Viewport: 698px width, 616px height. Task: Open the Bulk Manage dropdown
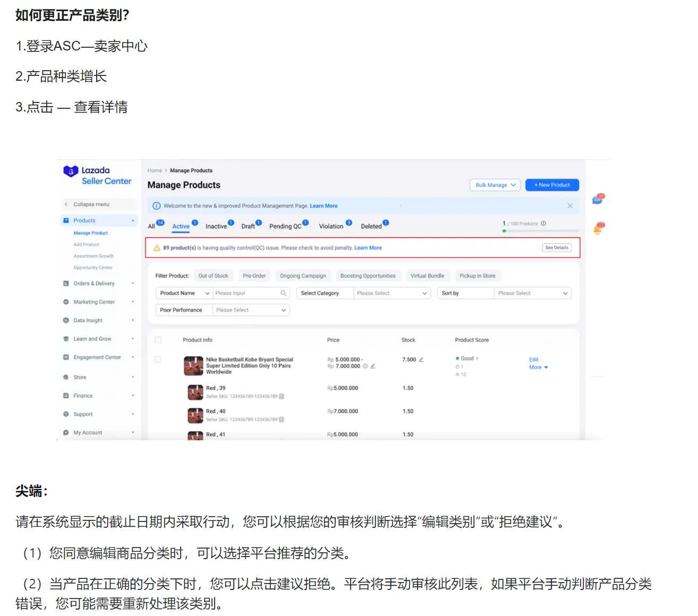point(494,185)
